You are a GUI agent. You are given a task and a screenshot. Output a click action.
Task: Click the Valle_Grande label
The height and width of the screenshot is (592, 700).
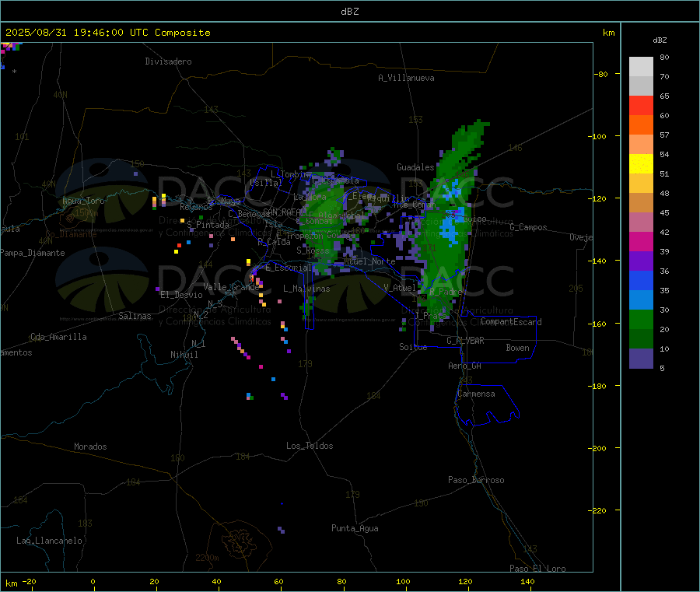point(231,287)
